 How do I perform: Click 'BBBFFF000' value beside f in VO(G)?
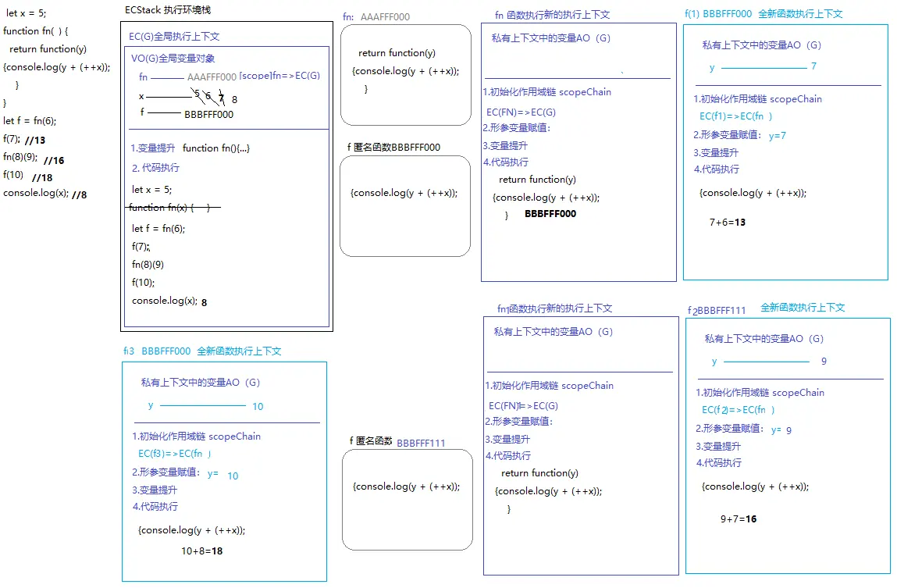(208, 114)
